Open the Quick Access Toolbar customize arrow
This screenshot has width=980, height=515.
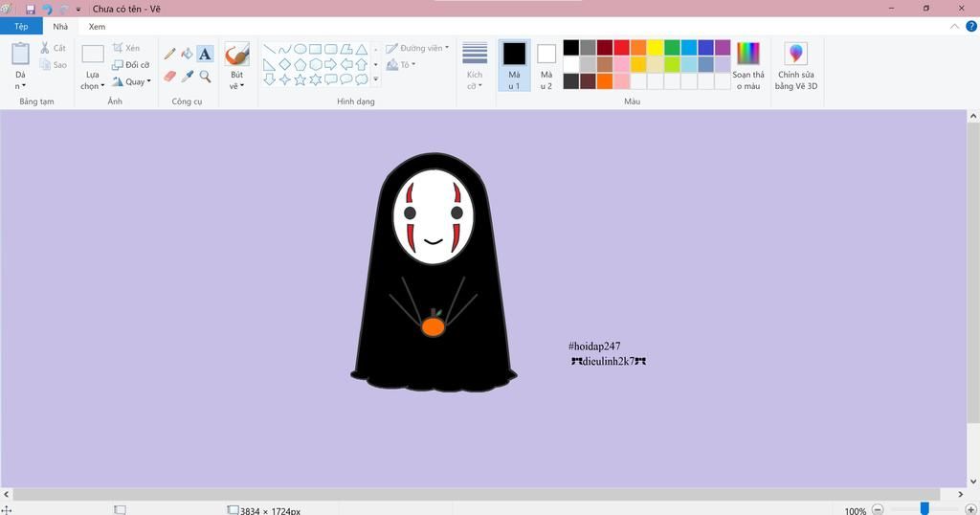[78, 10]
